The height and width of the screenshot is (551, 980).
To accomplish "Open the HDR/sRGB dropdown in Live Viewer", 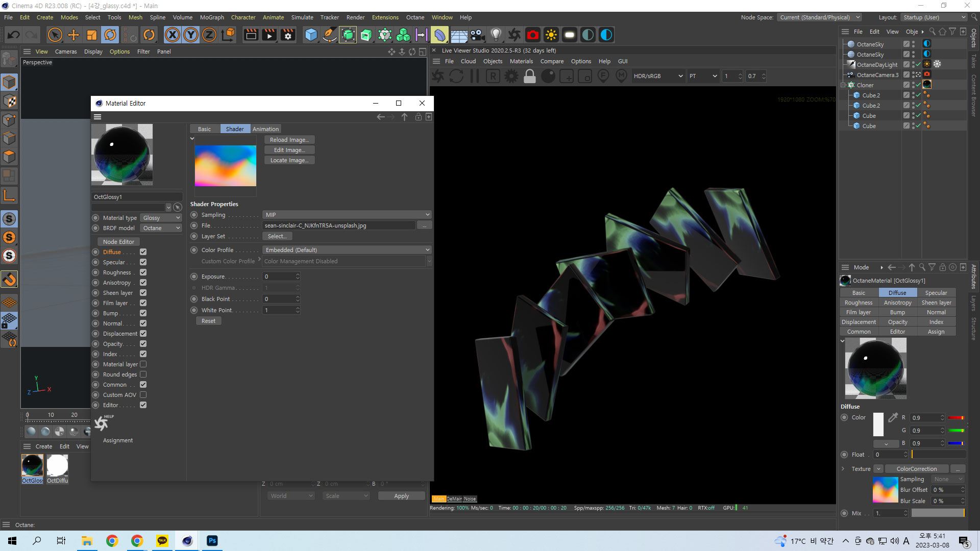I will click(x=658, y=76).
